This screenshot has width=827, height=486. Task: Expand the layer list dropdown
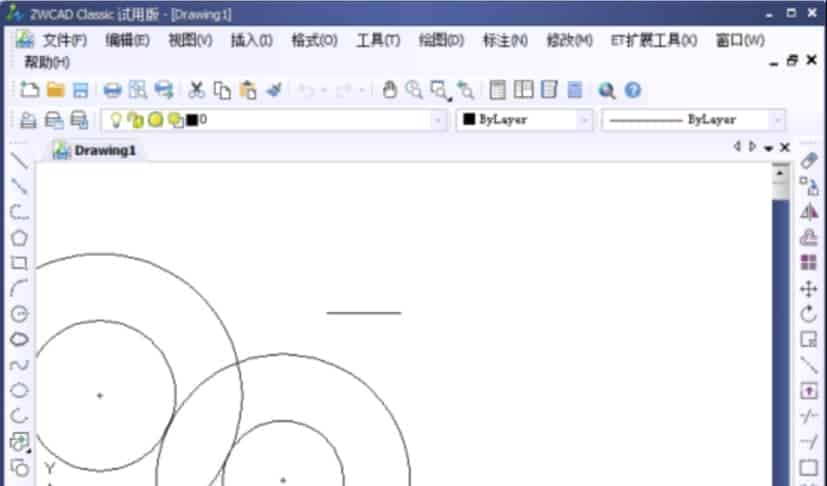437,120
